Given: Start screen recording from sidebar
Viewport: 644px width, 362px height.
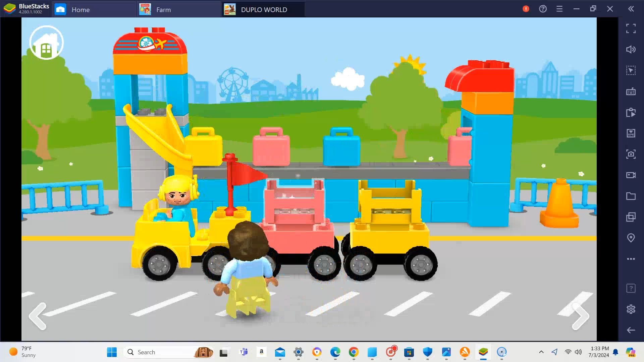Looking at the screenshot, I should [631, 175].
